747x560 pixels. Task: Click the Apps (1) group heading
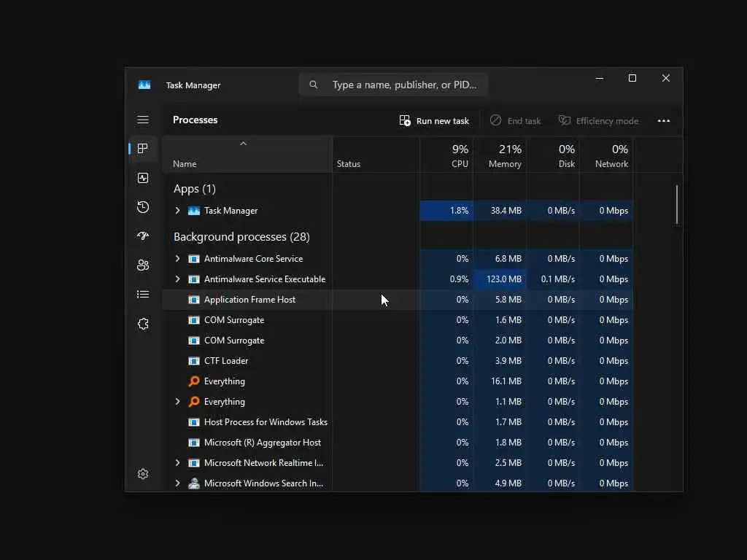(194, 189)
